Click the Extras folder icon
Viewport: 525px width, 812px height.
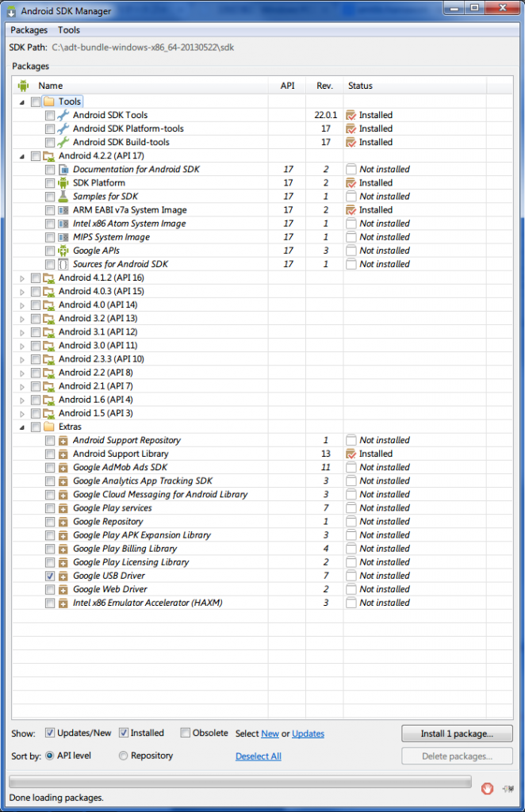click(48, 427)
